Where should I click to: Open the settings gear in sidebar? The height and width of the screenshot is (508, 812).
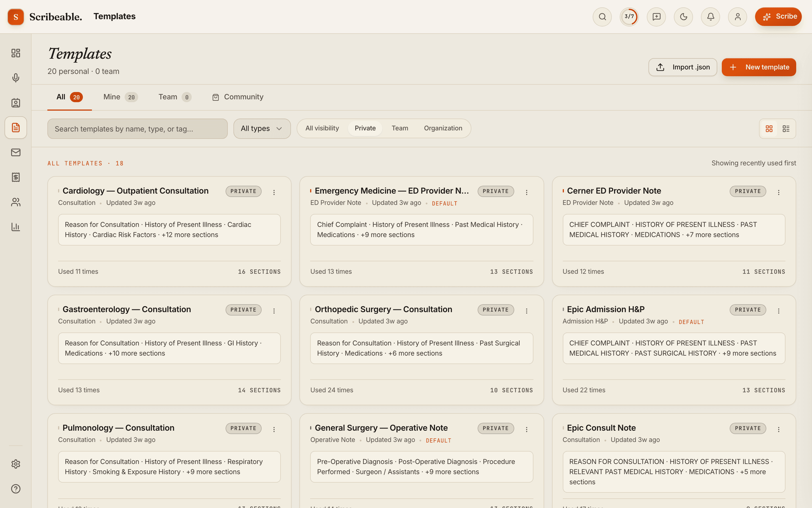point(16,464)
